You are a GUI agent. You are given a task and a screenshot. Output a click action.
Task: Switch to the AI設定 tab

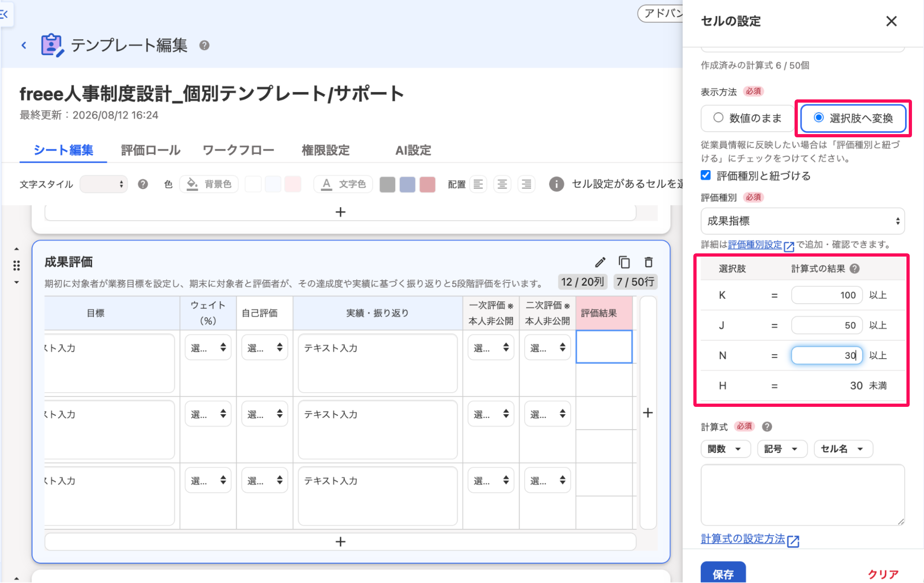point(413,150)
